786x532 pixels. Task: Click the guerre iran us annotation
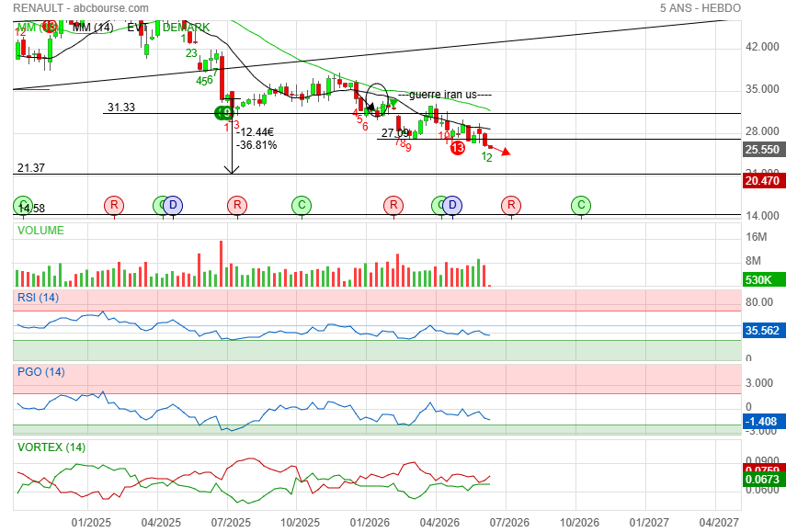coord(445,94)
